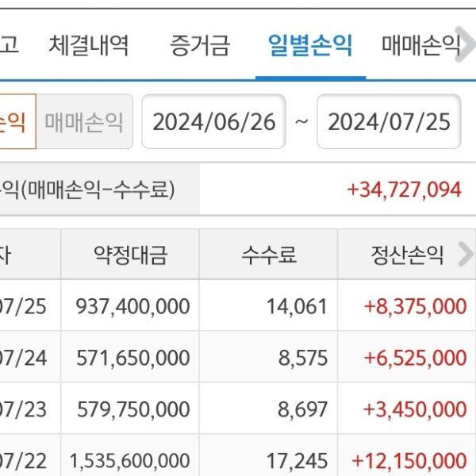
Task: Select the 937,400,000 contract amount cell
Action: [132, 306]
